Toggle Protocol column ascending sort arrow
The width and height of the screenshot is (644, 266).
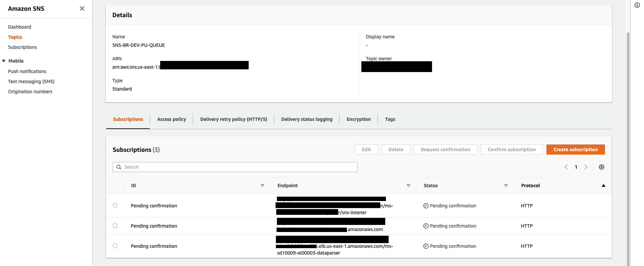click(x=604, y=186)
